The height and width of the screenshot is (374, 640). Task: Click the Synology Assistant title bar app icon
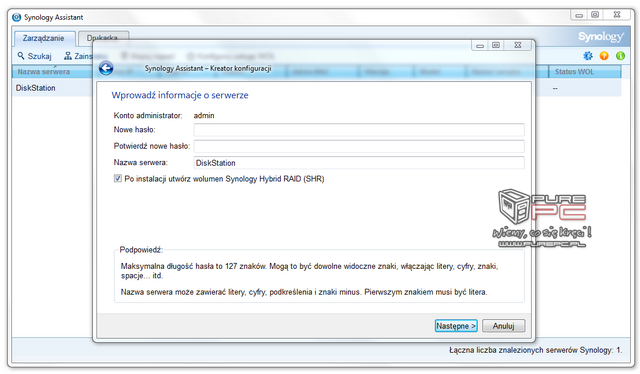17,17
